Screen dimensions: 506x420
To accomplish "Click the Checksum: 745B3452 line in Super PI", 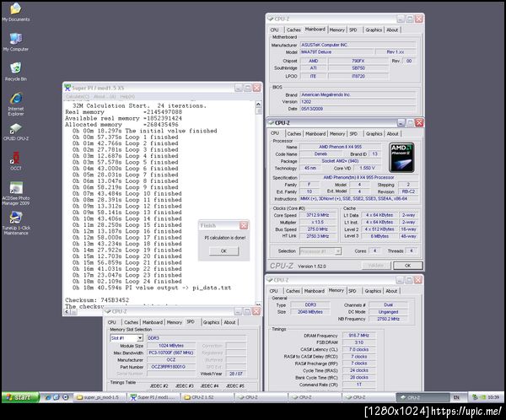I will tap(97, 300).
